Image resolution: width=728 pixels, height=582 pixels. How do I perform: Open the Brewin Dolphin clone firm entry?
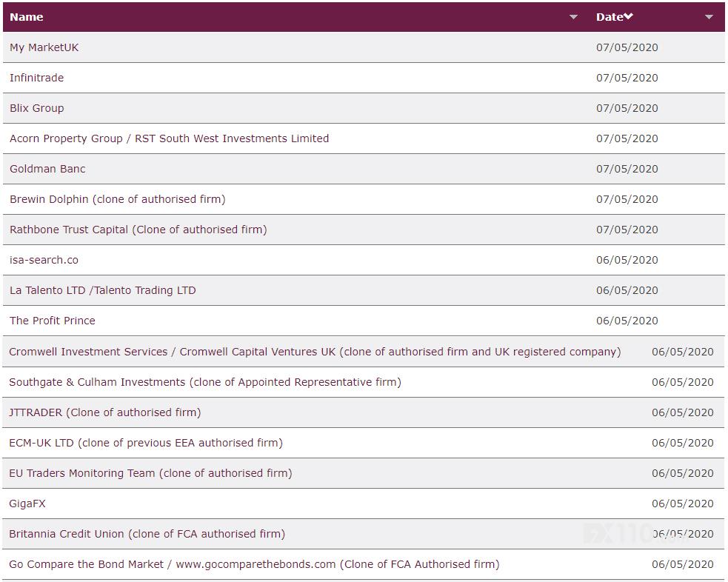118,199
